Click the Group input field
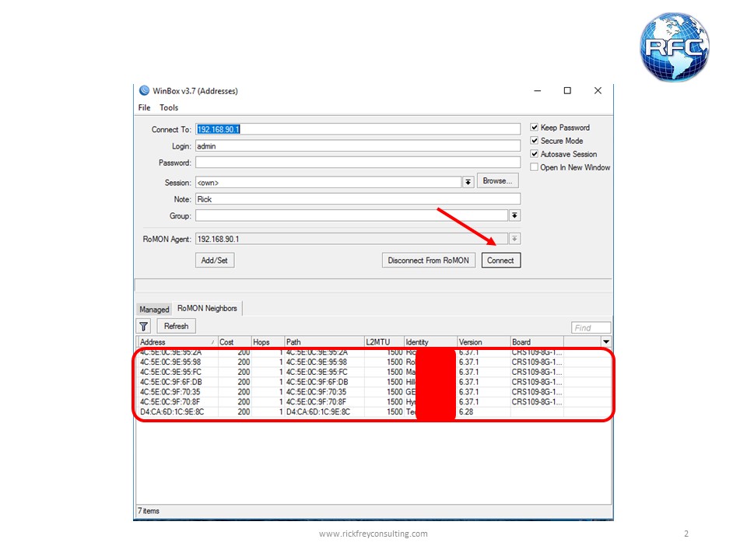747x560 pixels. coord(352,215)
